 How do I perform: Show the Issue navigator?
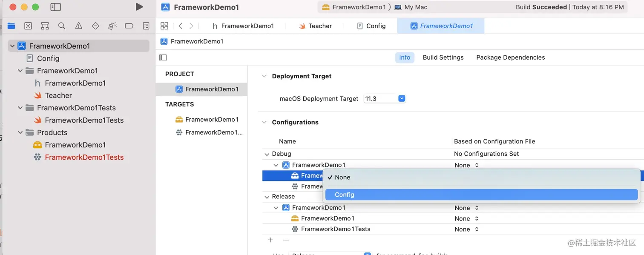[x=78, y=26]
